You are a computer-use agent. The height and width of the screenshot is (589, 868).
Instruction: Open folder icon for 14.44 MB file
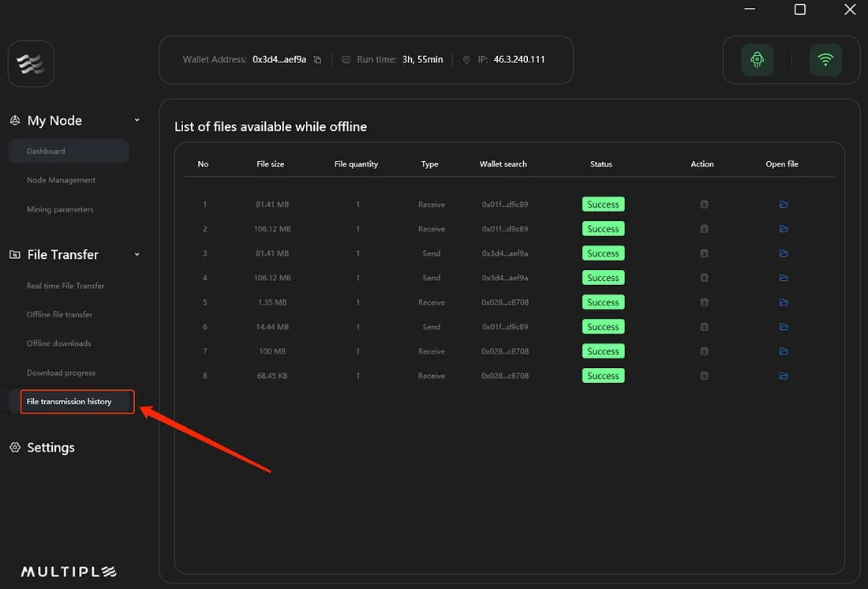coord(784,327)
